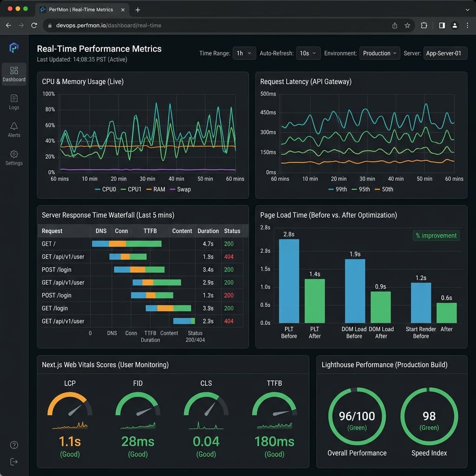The height and width of the screenshot is (476, 476).
Task: Click the 2.8s PLT Before bar
Action: point(289,281)
